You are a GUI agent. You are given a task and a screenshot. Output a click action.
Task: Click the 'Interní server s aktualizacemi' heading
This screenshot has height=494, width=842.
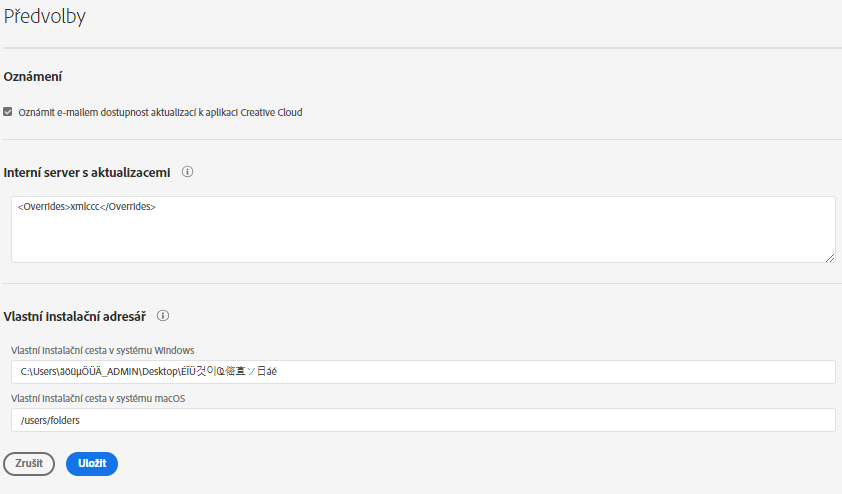click(x=87, y=172)
